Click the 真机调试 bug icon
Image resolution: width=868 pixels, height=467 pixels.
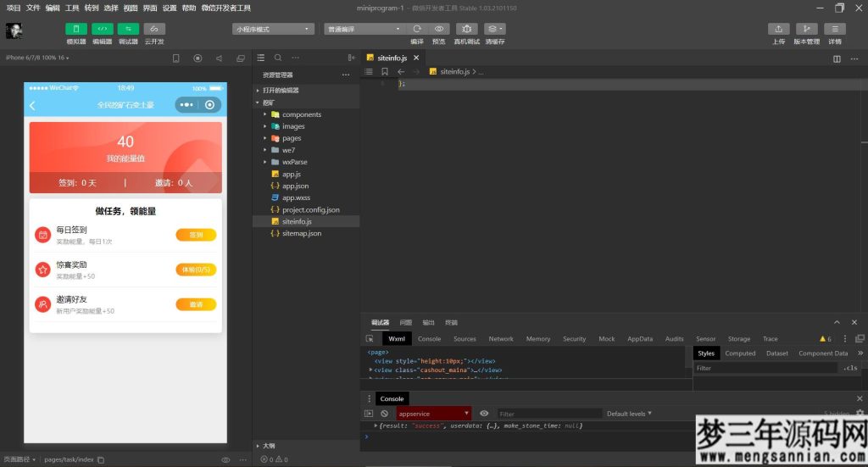click(x=466, y=29)
